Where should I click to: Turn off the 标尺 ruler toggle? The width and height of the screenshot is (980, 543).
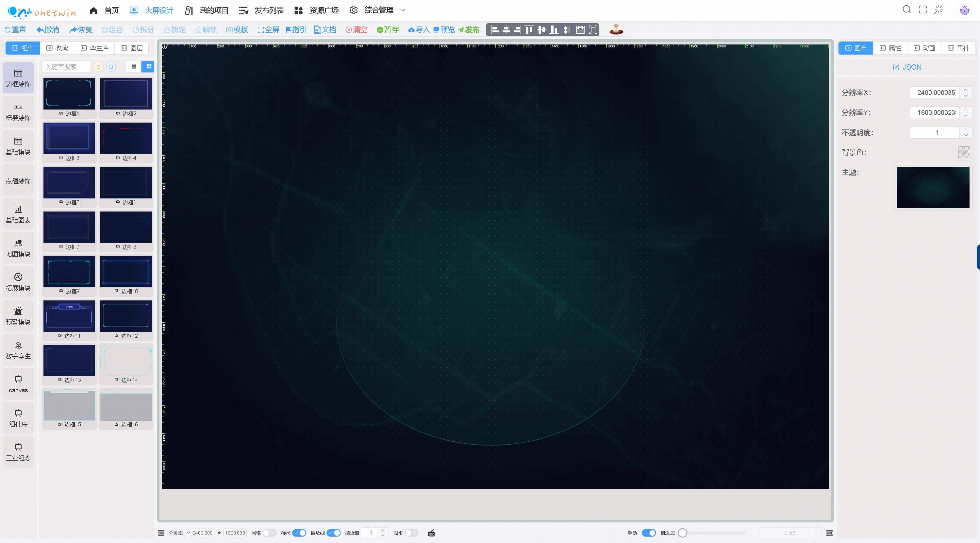pyautogui.click(x=299, y=533)
